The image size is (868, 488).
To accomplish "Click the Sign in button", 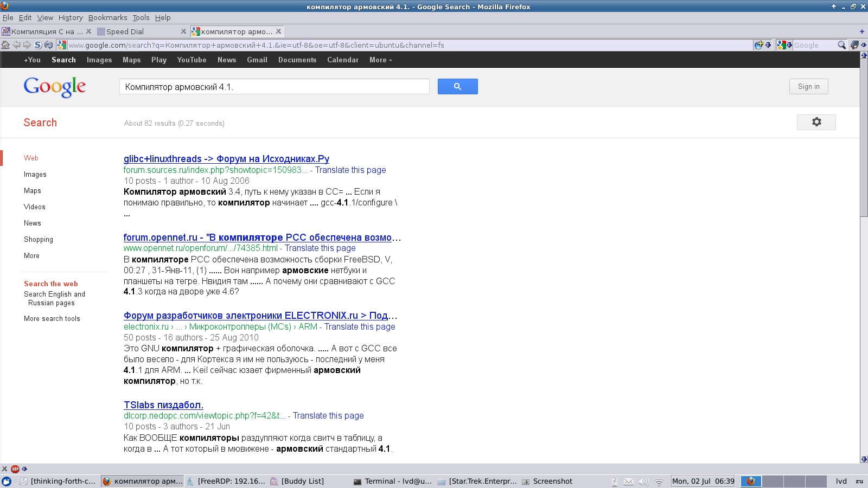I will [808, 87].
